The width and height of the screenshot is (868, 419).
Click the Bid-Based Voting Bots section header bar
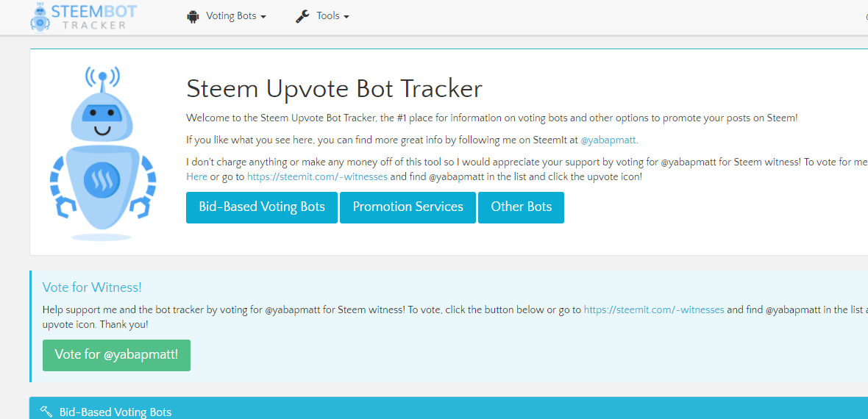click(449, 408)
